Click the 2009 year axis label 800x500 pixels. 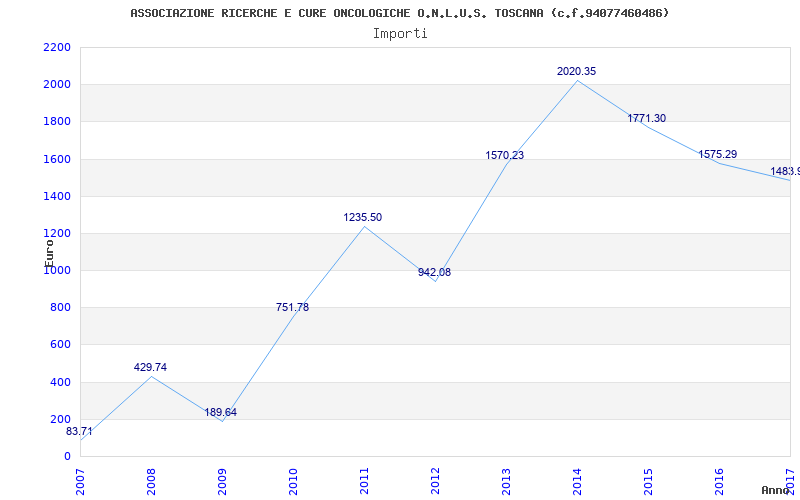click(x=222, y=482)
